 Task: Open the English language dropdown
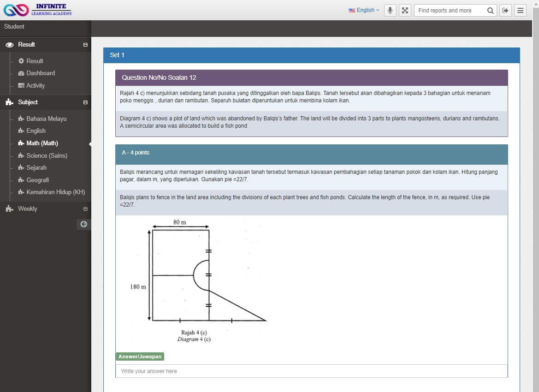tap(364, 10)
